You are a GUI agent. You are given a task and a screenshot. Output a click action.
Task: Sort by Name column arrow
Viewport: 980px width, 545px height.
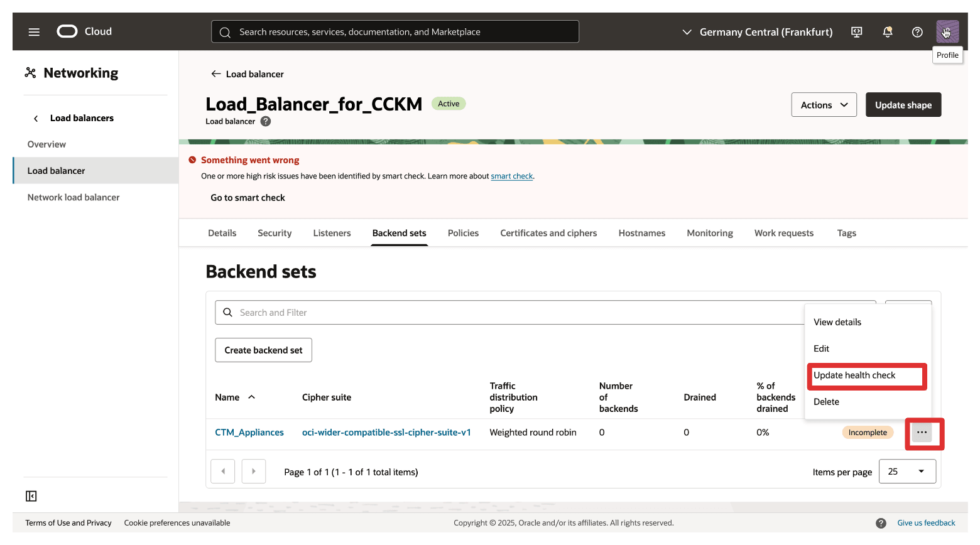tap(251, 397)
